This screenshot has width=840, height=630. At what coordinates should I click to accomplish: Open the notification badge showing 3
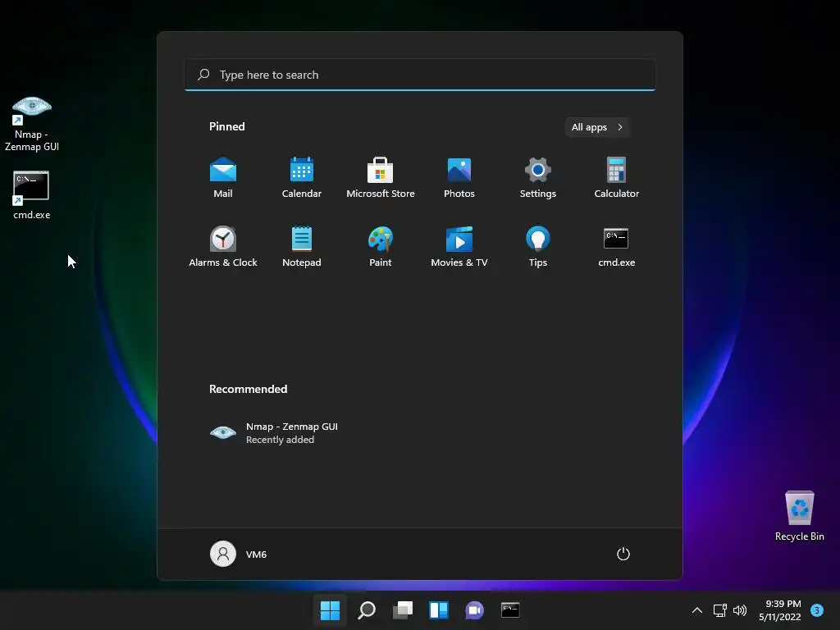[817, 610]
